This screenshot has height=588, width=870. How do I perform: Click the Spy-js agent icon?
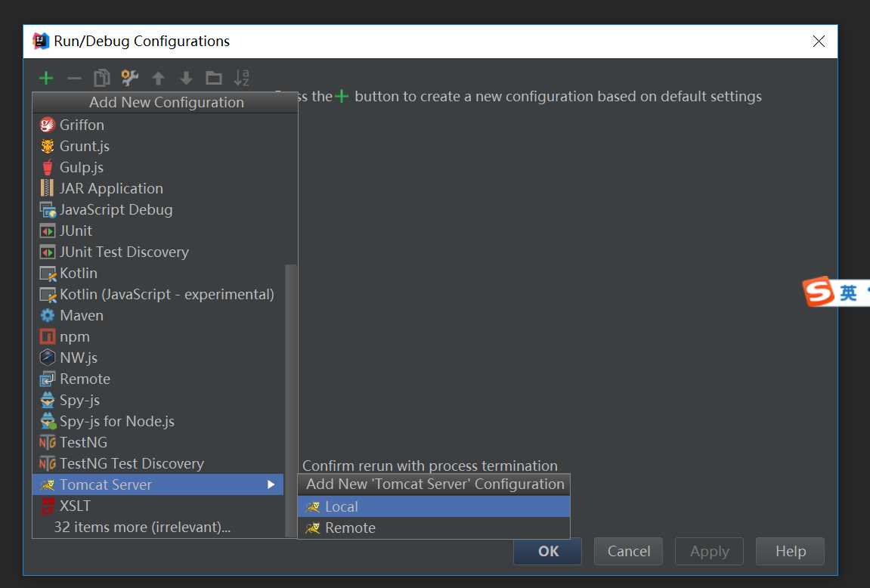[47, 400]
